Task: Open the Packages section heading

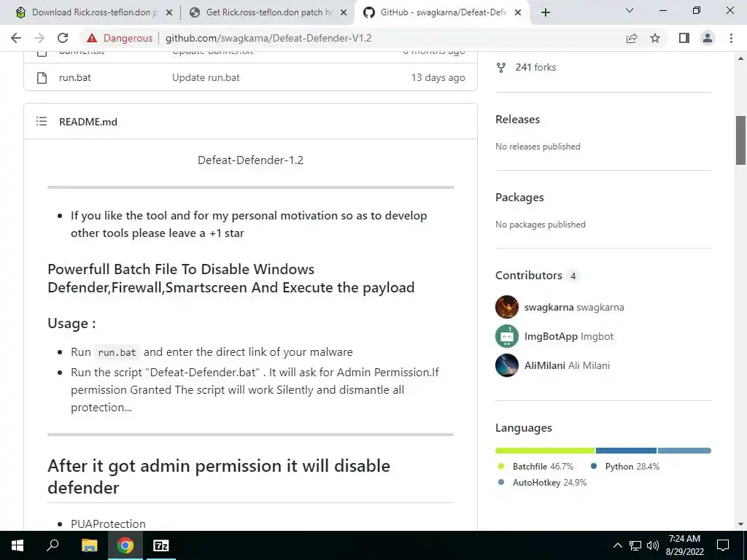Action: pos(519,197)
